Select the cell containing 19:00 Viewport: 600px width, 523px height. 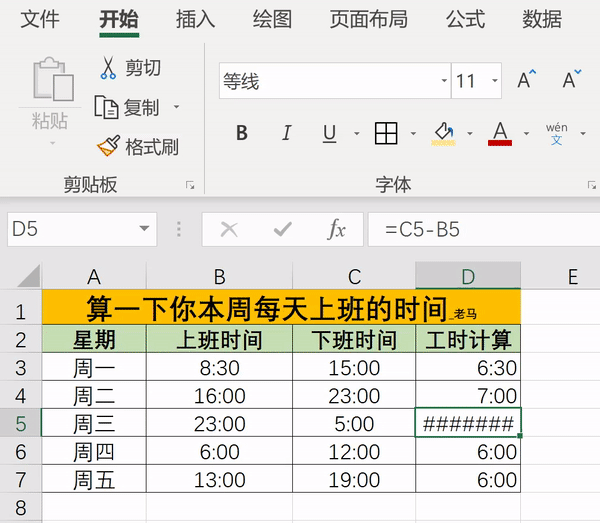[x=354, y=479]
